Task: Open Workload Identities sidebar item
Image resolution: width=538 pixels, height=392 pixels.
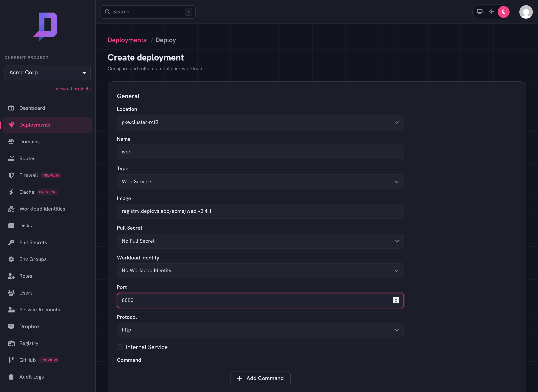Action: click(x=47, y=209)
